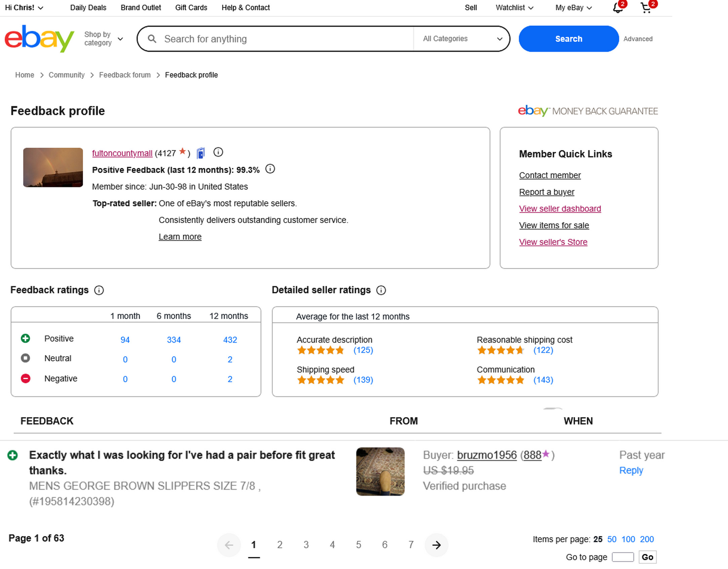Open the shopping cart icon
728x569 pixels.
pyautogui.click(x=646, y=8)
